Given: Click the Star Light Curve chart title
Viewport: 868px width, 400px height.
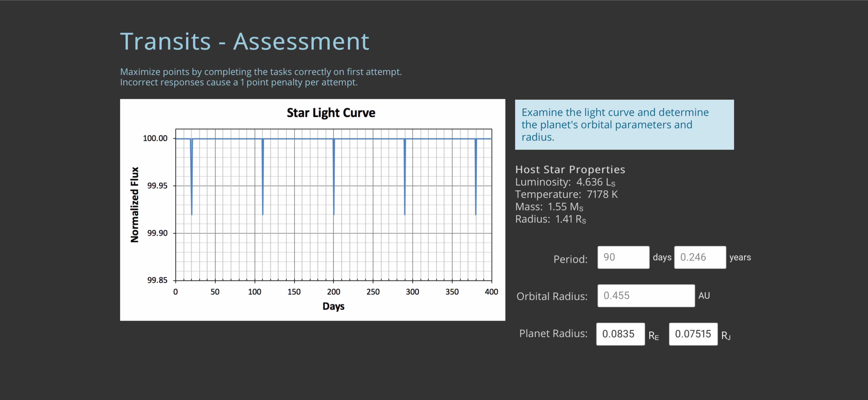Looking at the screenshot, I should point(331,113).
